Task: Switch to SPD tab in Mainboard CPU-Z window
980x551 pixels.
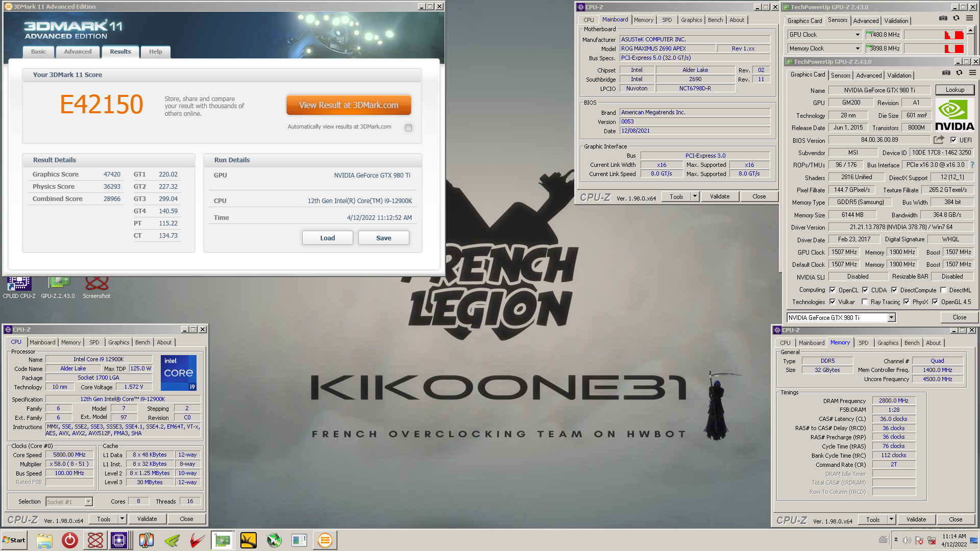Action: click(x=667, y=20)
